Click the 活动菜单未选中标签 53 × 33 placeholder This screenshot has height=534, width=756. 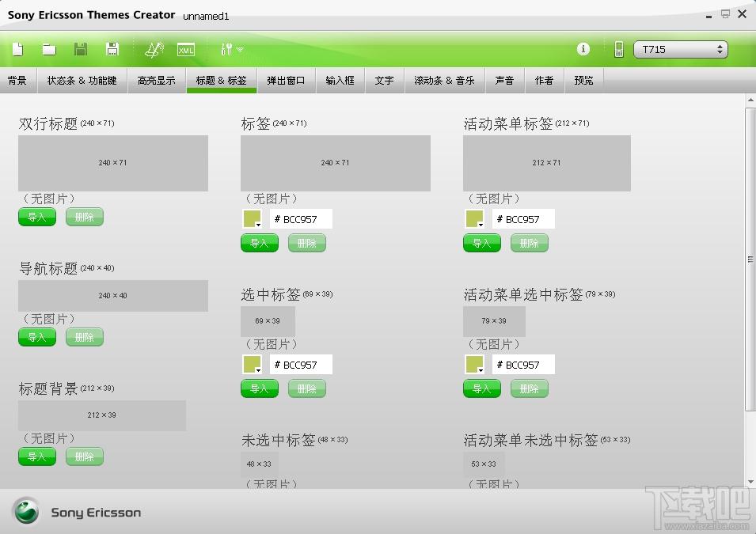pyautogui.click(x=484, y=464)
